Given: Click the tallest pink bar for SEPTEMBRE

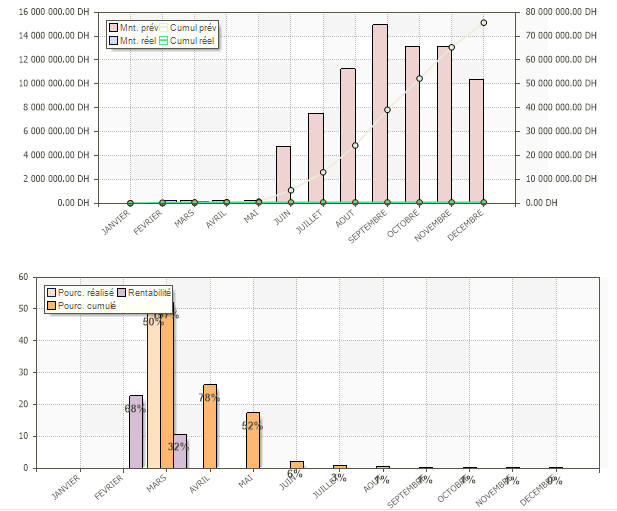Looking at the screenshot, I should tap(380, 112).
